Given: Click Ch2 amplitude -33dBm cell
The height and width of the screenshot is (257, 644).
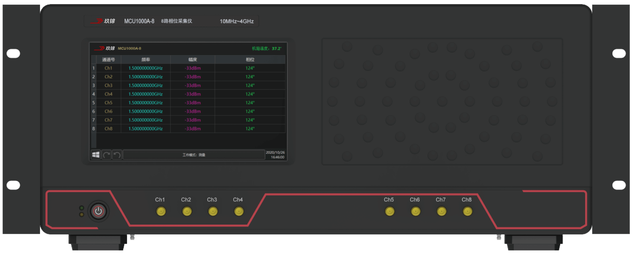Looking at the screenshot, I should (x=192, y=77).
